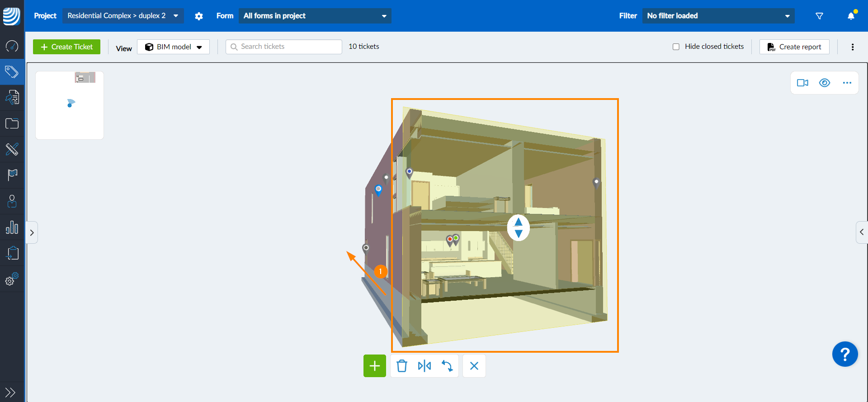Click the Create Ticket button
The image size is (868, 402).
tap(66, 47)
